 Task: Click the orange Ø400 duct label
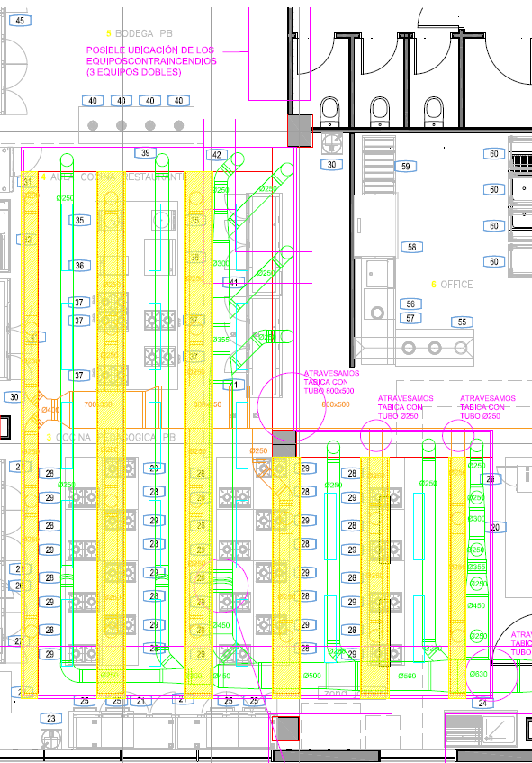coord(50,410)
